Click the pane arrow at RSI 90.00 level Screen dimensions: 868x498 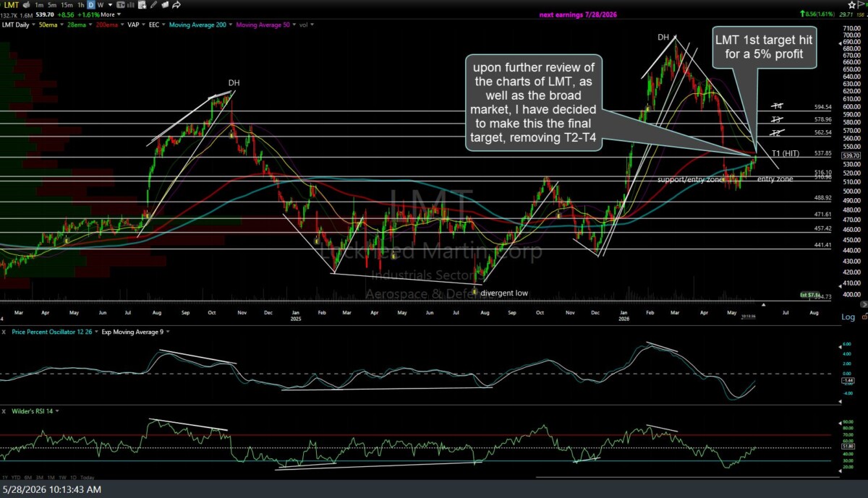pos(840,423)
